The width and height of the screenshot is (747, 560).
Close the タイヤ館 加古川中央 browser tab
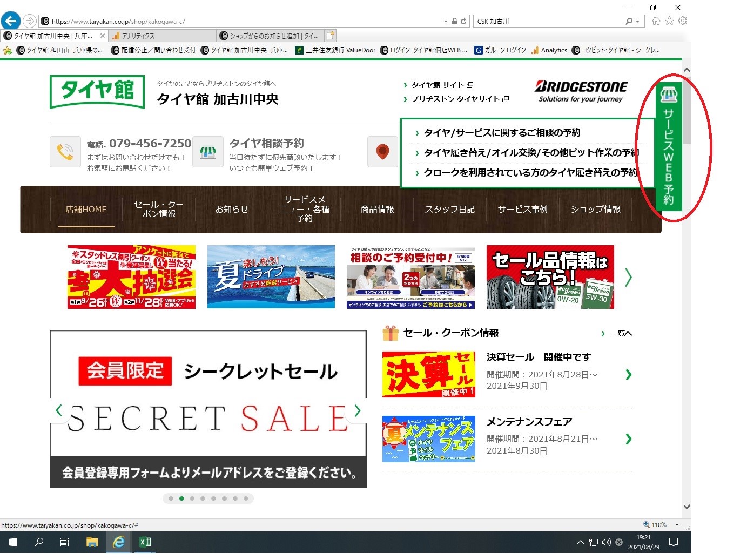(102, 36)
